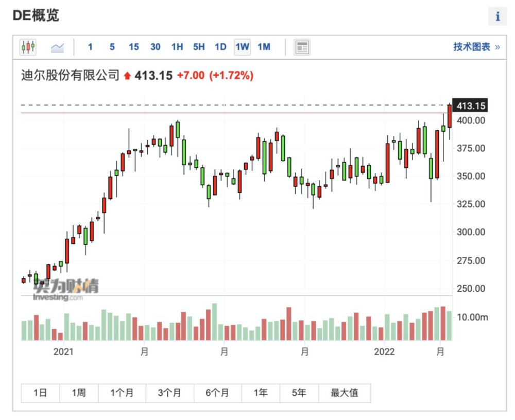This screenshot has height=420, width=515.
Task: Switch to the area line chart icon
Action: click(57, 47)
